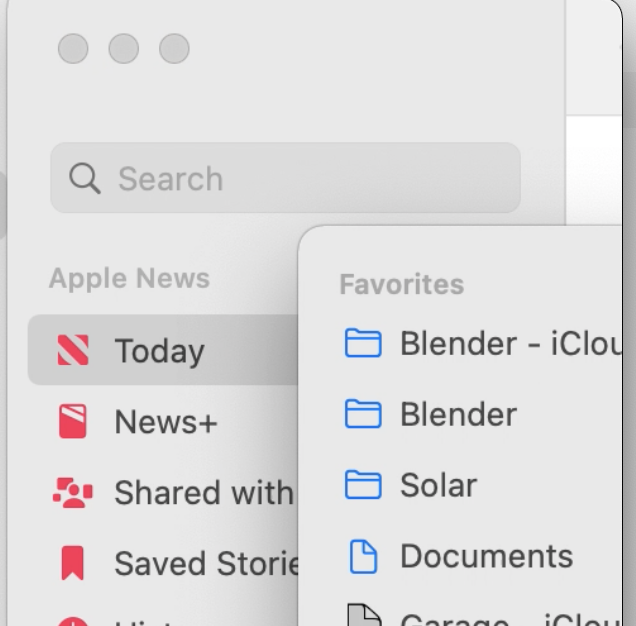Image resolution: width=636 pixels, height=626 pixels.
Task: Focus the Search text field
Action: (286, 178)
